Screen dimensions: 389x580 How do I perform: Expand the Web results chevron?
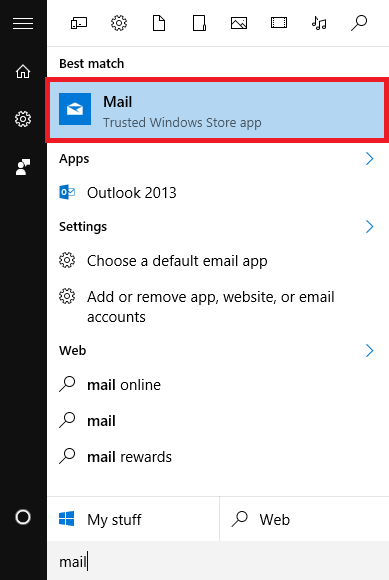pyautogui.click(x=369, y=350)
